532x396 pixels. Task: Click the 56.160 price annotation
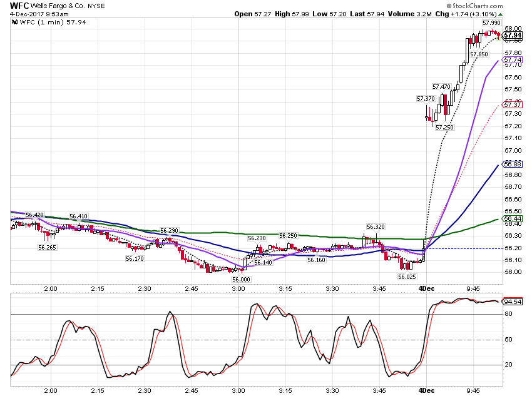pos(316,260)
